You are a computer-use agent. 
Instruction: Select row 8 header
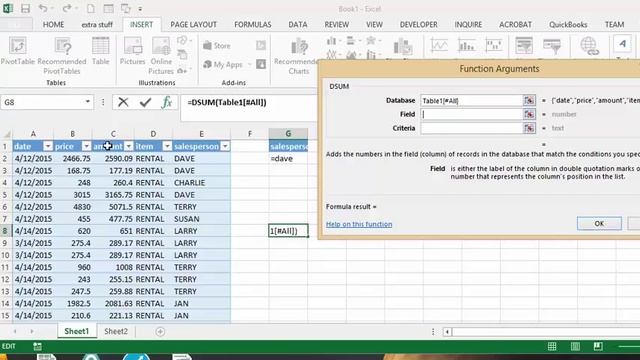[5, 231]
